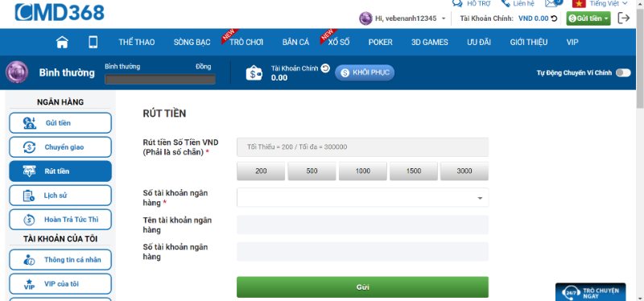Focus the withdrawal amount VND input field
Viewport: 644px width, 301px height.
(x=363, y=147)
